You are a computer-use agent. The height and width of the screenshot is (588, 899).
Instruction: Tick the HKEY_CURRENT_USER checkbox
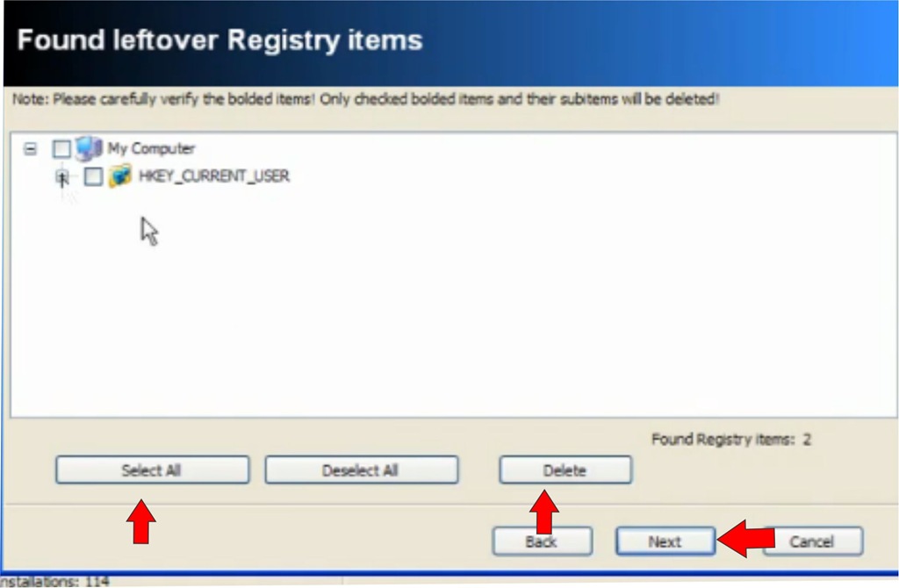pyautogui.click(x=93, y=176)
